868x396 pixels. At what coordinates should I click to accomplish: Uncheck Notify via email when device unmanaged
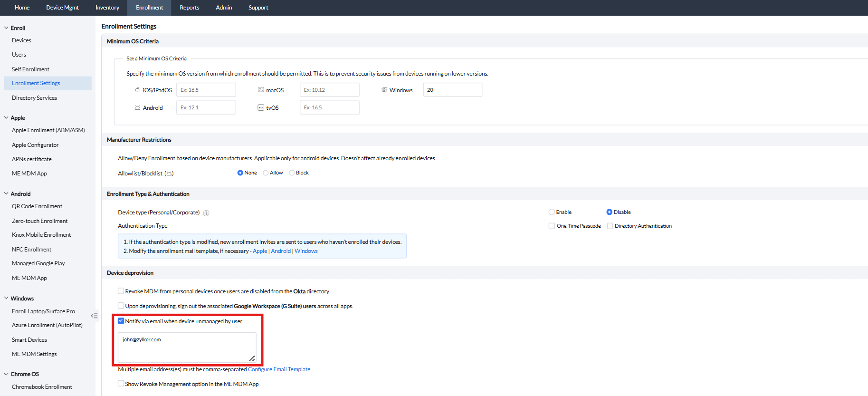(121, 321)
